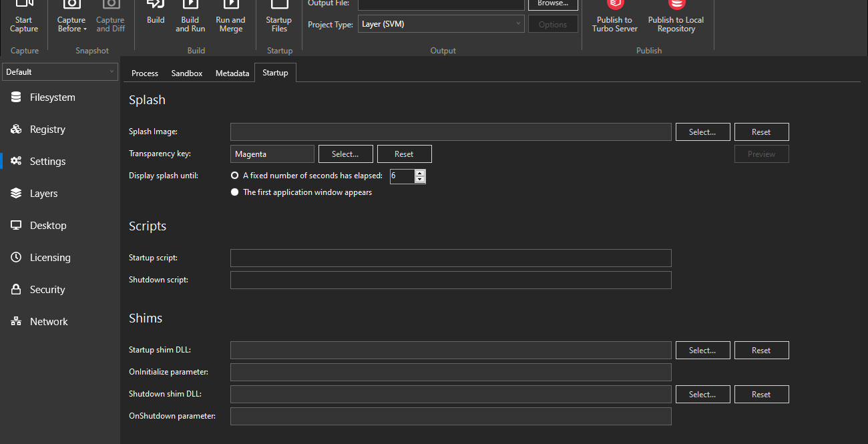Choose to display splash until first window appears

pyautogui.click(x=234, y=192)
